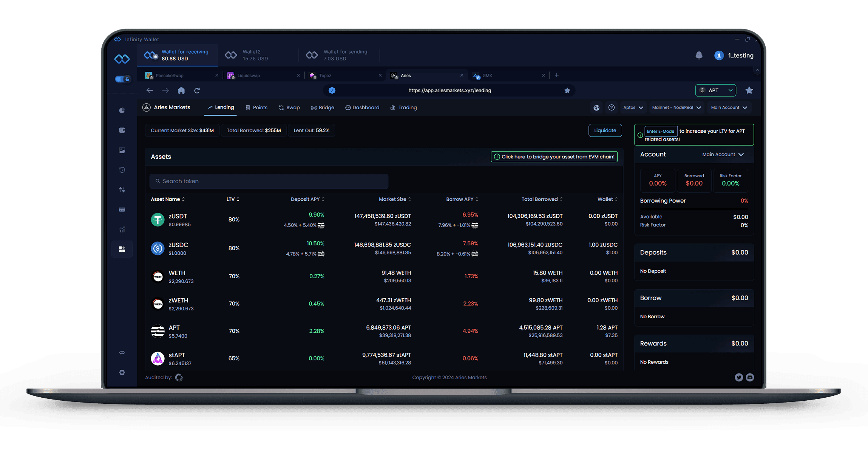Click the WalletConnect icon in sidebar
The image size is (868, 454).
pyautogui.click(x=122, y=353)
